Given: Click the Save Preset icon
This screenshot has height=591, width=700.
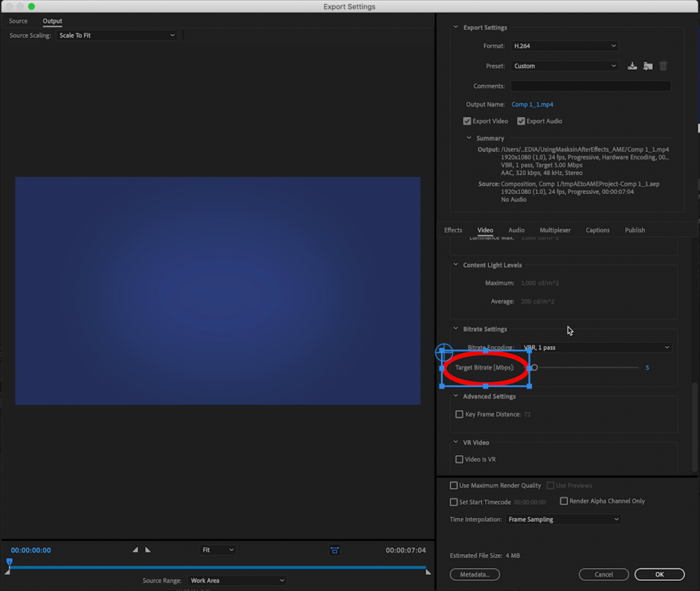Looking at the screenshot, I should (x=632, y=66).
